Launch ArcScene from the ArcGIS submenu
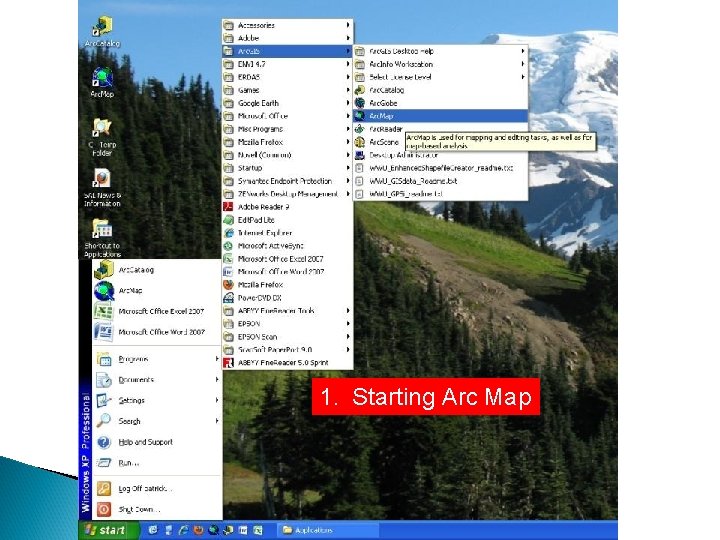The height and width of the screenshot is (540, 720). (x=379, y=142)
